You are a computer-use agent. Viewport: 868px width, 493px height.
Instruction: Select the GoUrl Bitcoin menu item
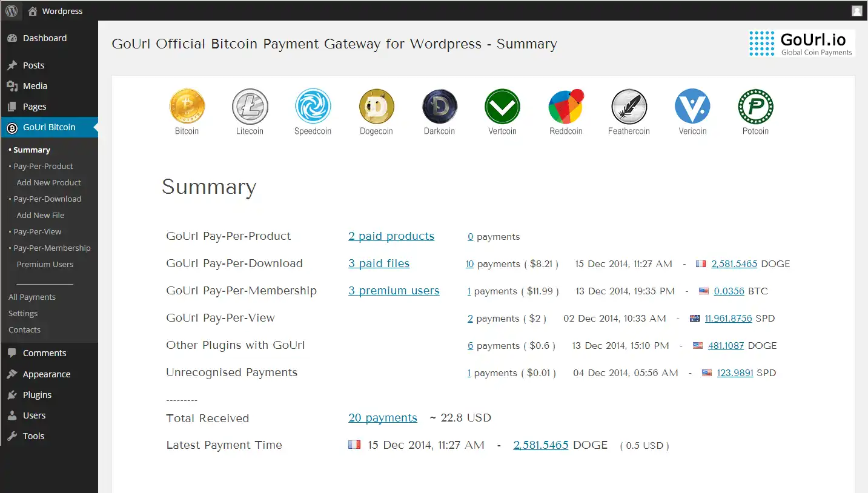(x=49, y=127)
